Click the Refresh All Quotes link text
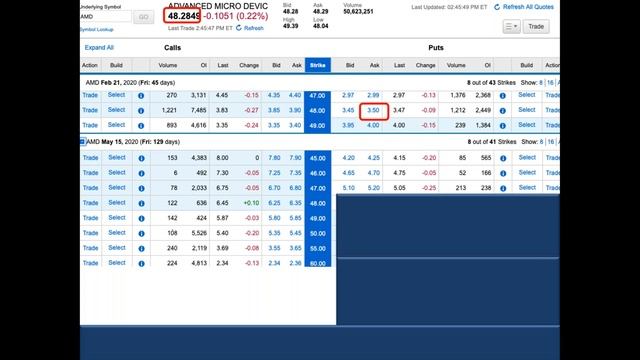640x360 pixels. (x=528, y=7)
